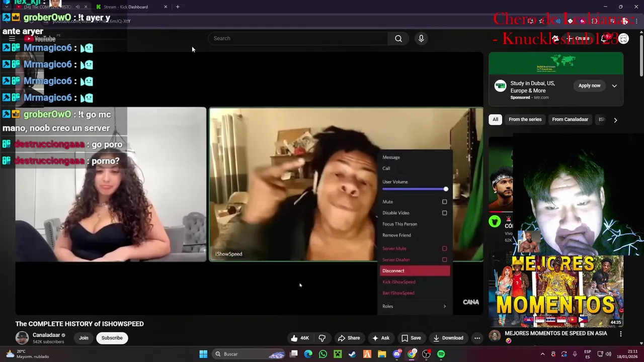Screen dimensions: 644x362
Task: Select the From Canaladaar chip
Action: point(570,120)
